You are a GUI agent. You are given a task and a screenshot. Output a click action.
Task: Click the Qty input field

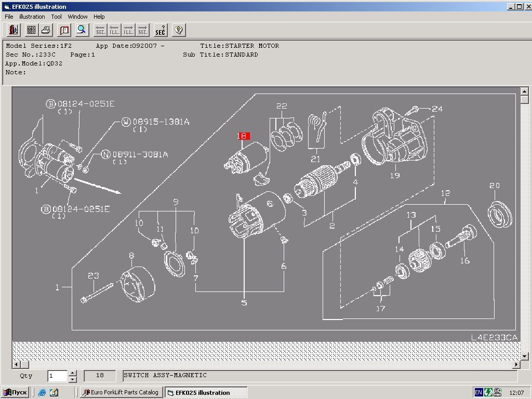pos(57,376)
